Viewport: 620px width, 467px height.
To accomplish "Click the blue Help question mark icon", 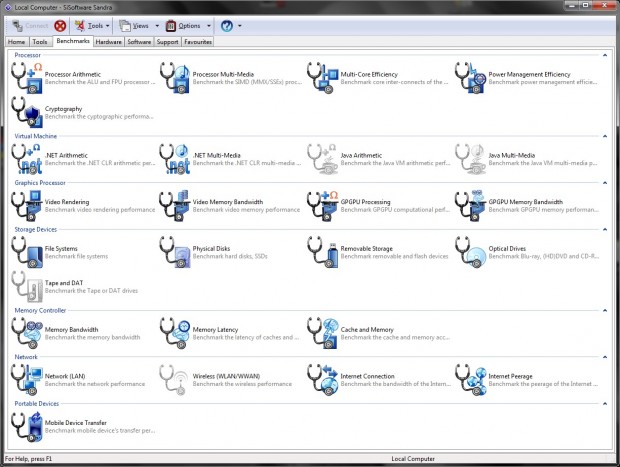I will click(x=227, y=26).
